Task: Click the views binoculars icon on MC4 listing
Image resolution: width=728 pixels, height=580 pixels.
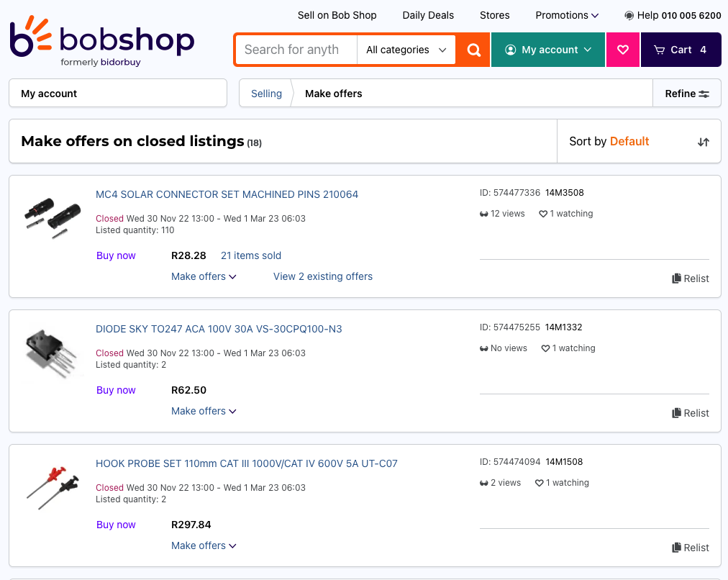Action: pyautogui.click(x=484, y=214)
